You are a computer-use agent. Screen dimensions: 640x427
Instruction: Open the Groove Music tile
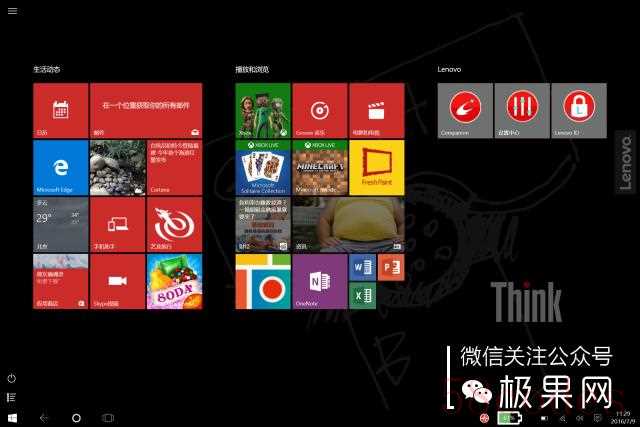pos(320,110)
